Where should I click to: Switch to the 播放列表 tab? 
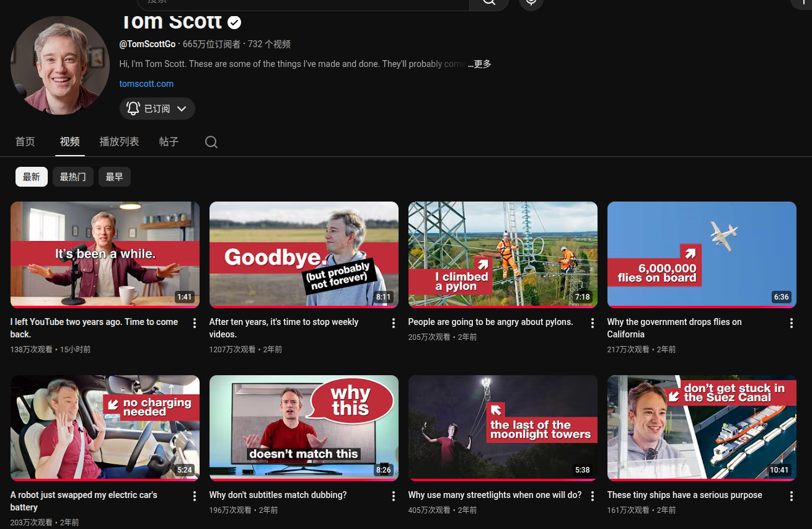pos(119,142)
